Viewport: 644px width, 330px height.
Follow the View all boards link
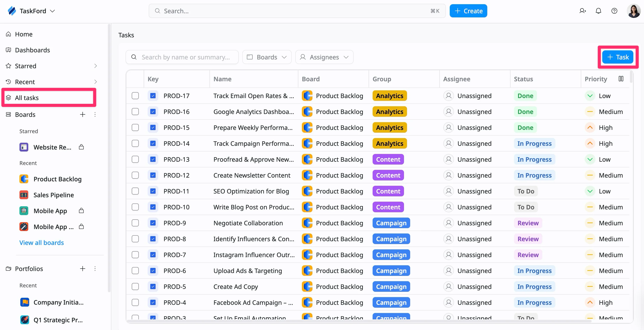coord(42,243)
